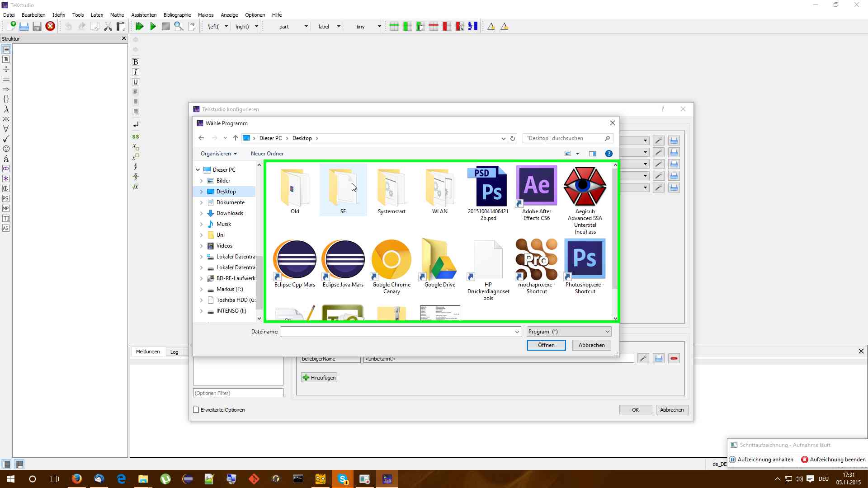The width and height of the screenshot is (868, 488).
Task: Click Aufzeichnung anhalten in step recorder
Action: click(x=761, y=460)
